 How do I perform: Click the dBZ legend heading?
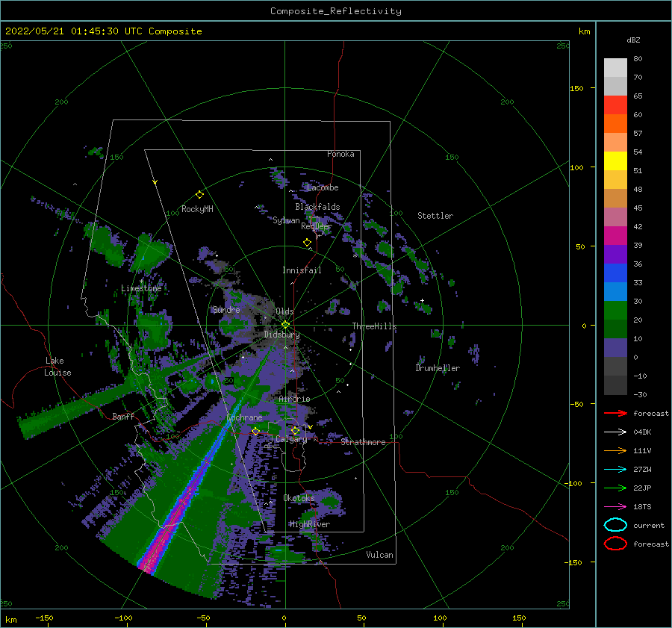pyautogui.click(x=633, y=40)
